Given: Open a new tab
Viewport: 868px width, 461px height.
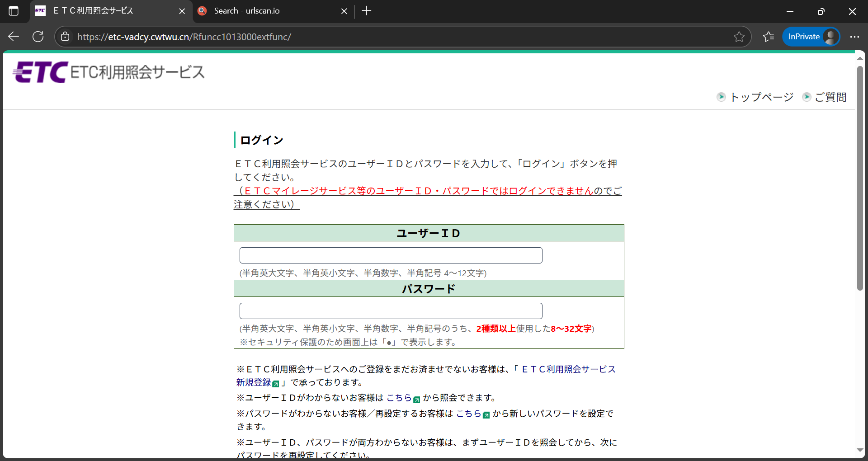Looking at the screenshot, I should [367, 11].
